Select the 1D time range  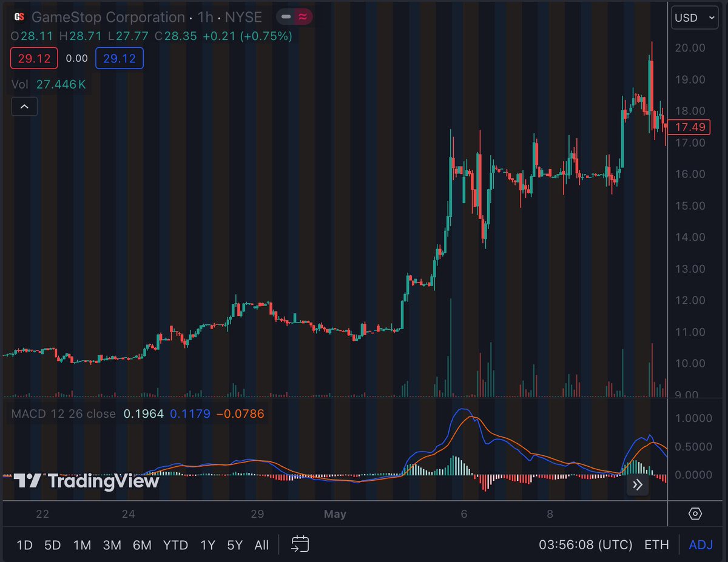click(24, 545)
